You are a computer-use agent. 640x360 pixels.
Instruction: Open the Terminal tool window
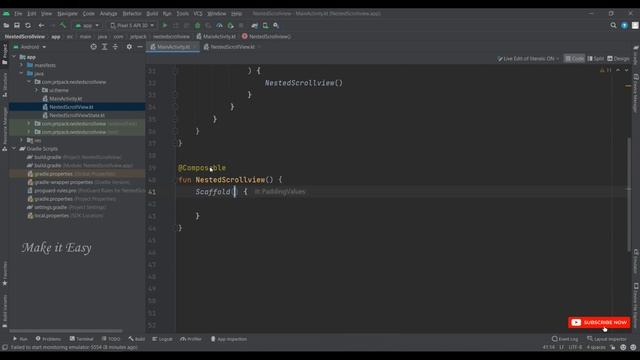coord(81,339)
